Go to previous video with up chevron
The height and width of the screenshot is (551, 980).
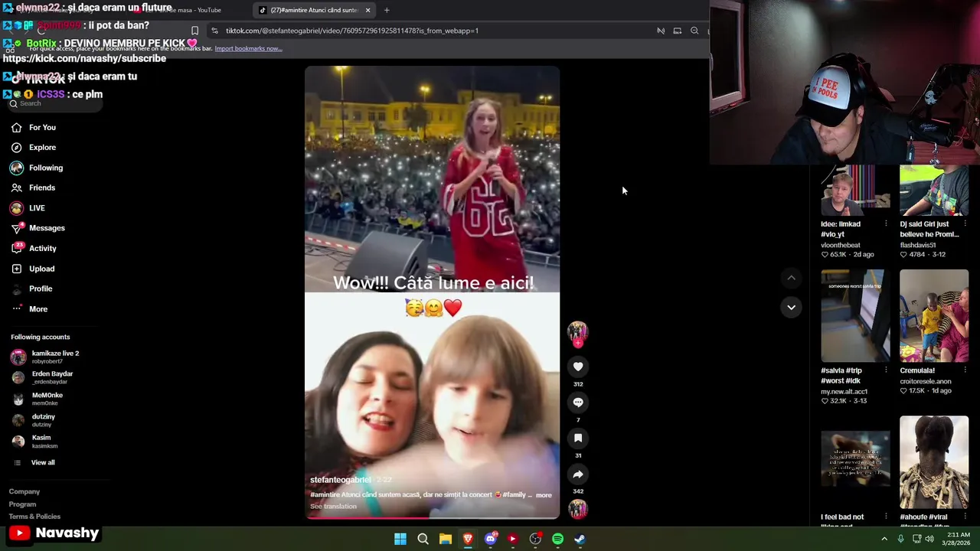[x=791, y=278]
